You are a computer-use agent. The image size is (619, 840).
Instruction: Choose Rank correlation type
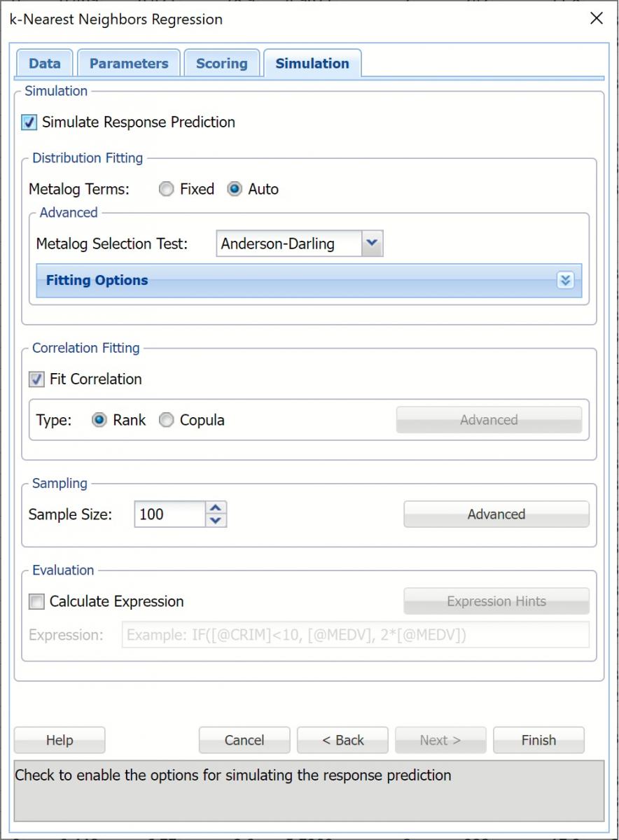[x=99, y=420]
